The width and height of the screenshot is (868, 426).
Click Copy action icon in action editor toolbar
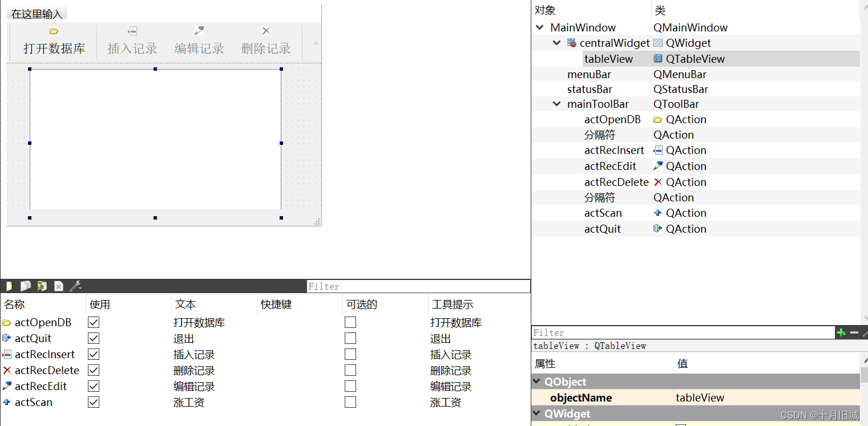coord(26,286)
